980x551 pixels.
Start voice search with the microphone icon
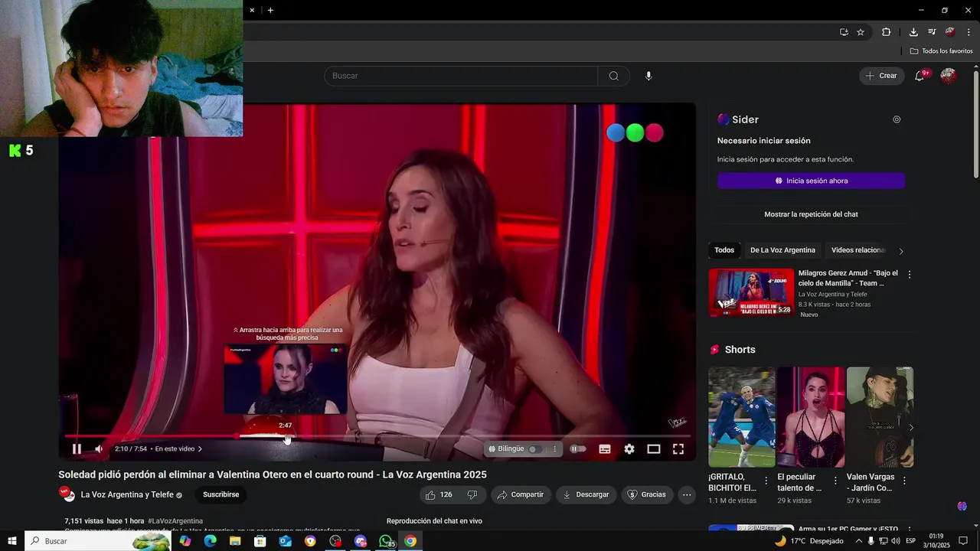point(648,76)
